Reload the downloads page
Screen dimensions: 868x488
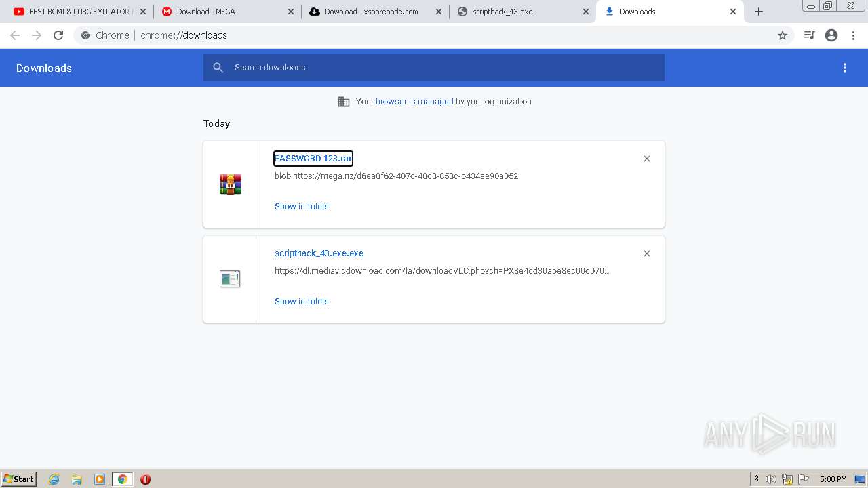click(x=58, y=35)
